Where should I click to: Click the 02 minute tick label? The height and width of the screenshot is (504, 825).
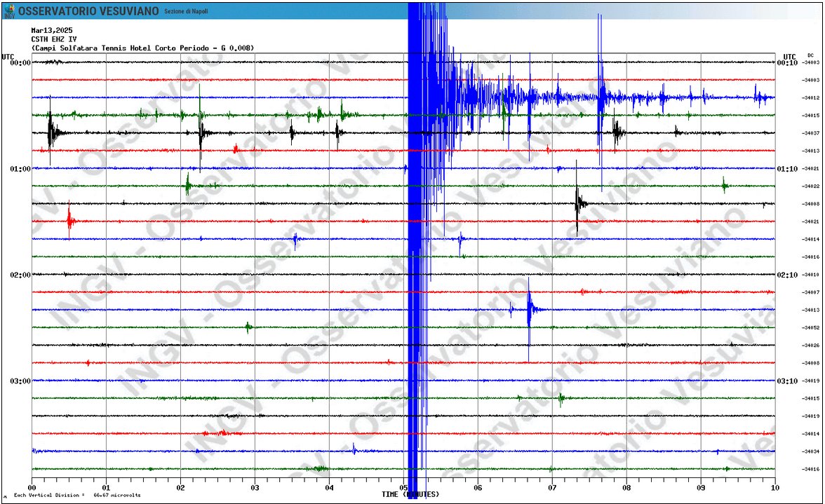tap(180, 488)
